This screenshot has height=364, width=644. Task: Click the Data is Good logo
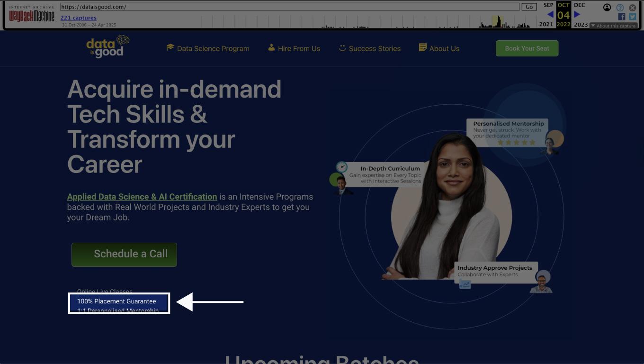tap(107, 46)
